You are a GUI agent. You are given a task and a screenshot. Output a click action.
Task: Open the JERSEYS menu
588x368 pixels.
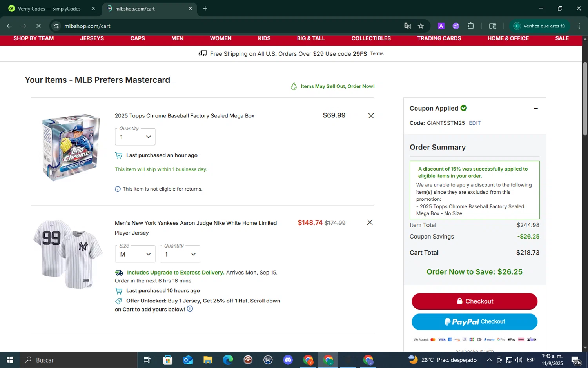92,38
